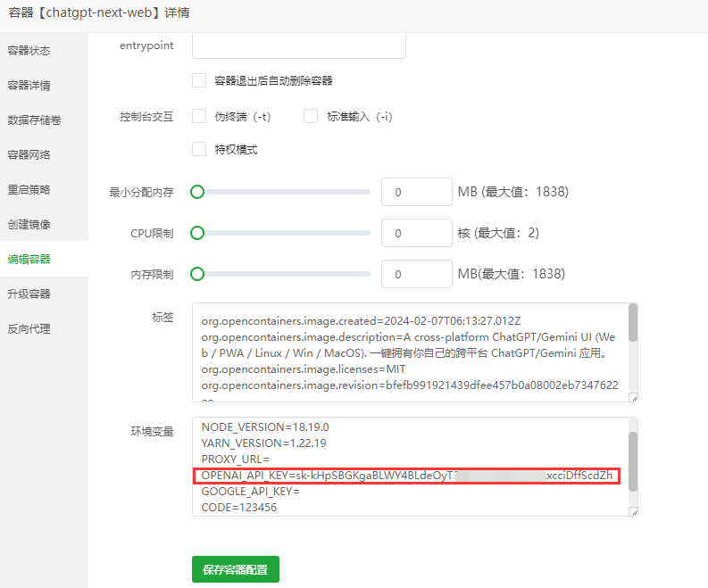
Task: Click the 最小分配内存 slider handle
Action: pos(197,192)
